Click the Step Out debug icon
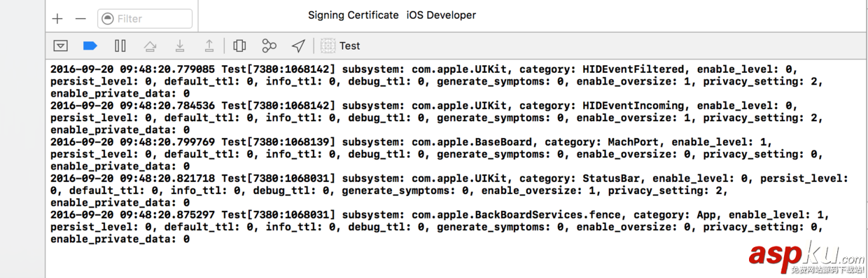Image resolution: width=868 pixels, height=278 pixels. (x=209, y=46)
